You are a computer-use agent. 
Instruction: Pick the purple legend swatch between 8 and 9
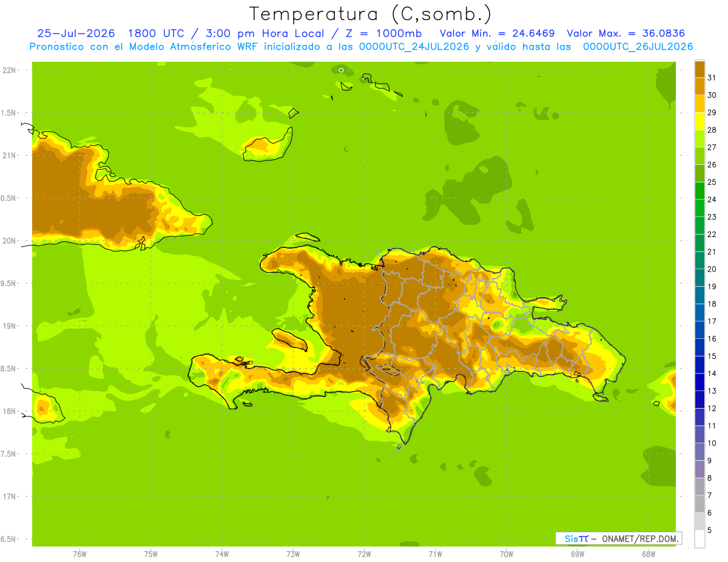point(699,469)
